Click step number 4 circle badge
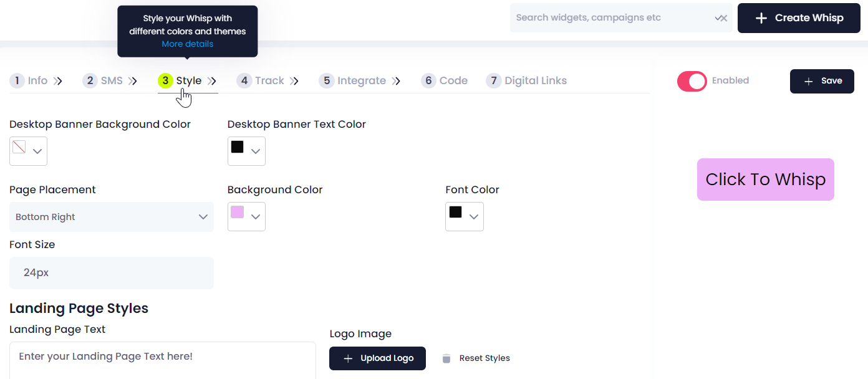 (244, 80)
